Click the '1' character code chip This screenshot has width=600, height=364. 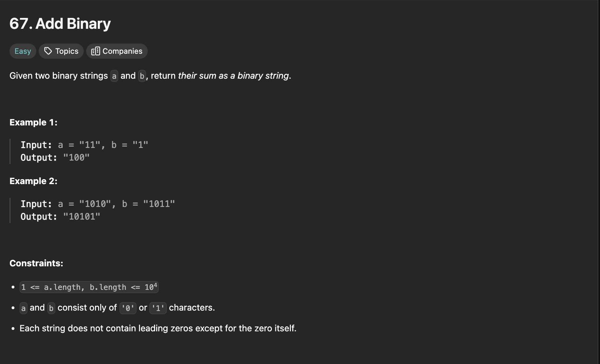[x=158, y=308]
